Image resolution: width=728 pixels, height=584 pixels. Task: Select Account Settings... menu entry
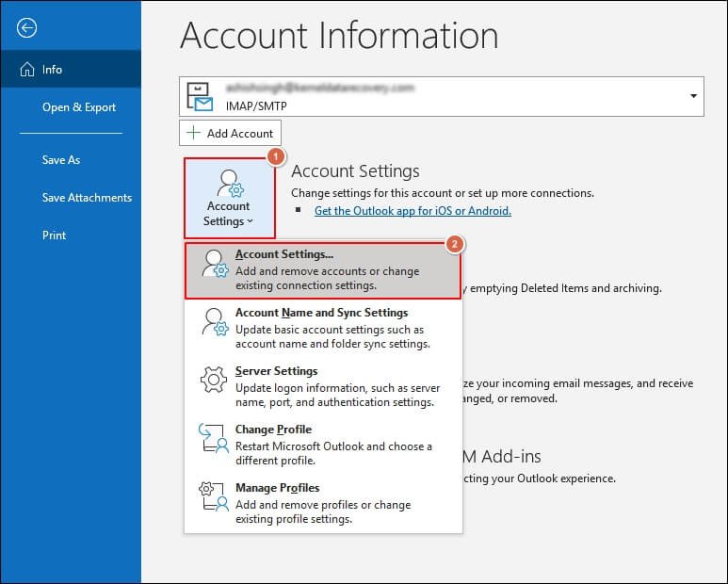(323, 270)
